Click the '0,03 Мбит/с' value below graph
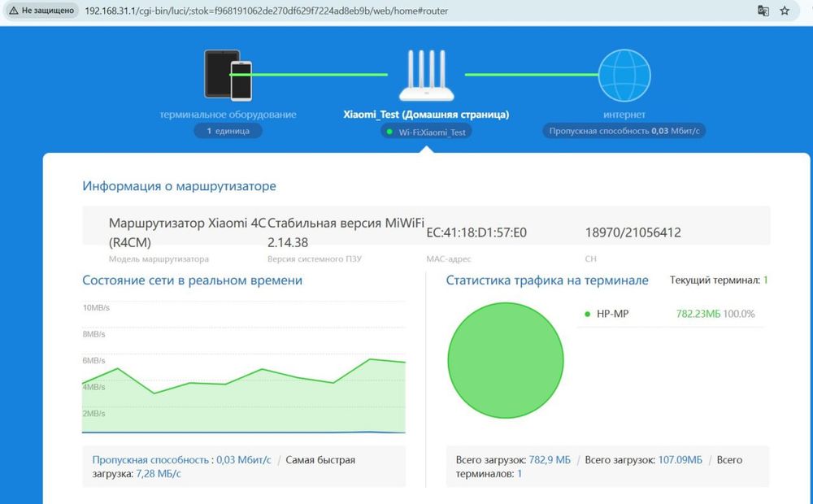 (244, 460)
